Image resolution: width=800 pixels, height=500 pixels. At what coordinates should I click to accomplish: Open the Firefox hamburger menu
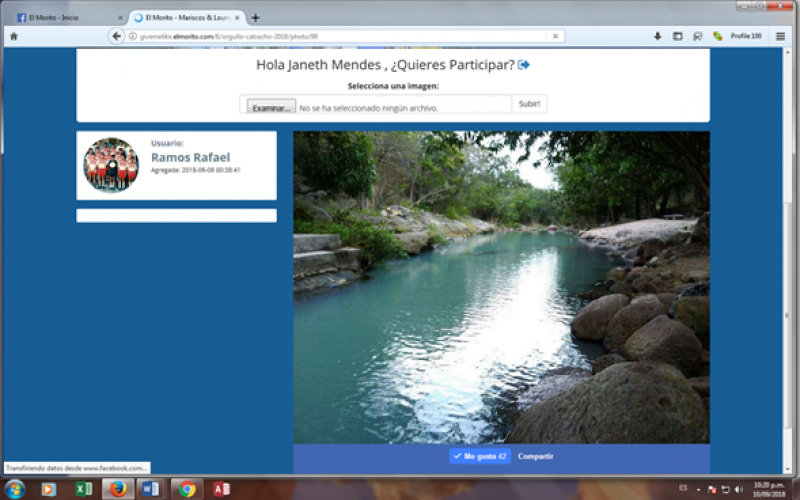pos(780,36)
